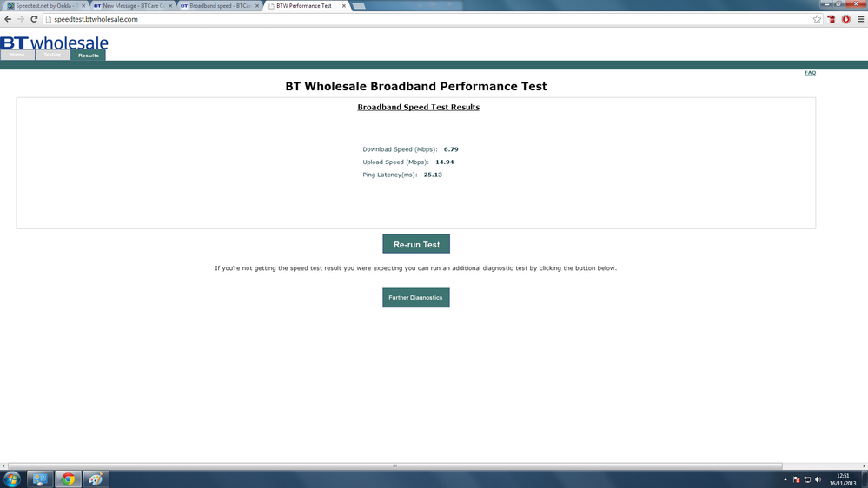
Task: Close the Broadband speed BTCare tab
Action: tap(257, 5)
